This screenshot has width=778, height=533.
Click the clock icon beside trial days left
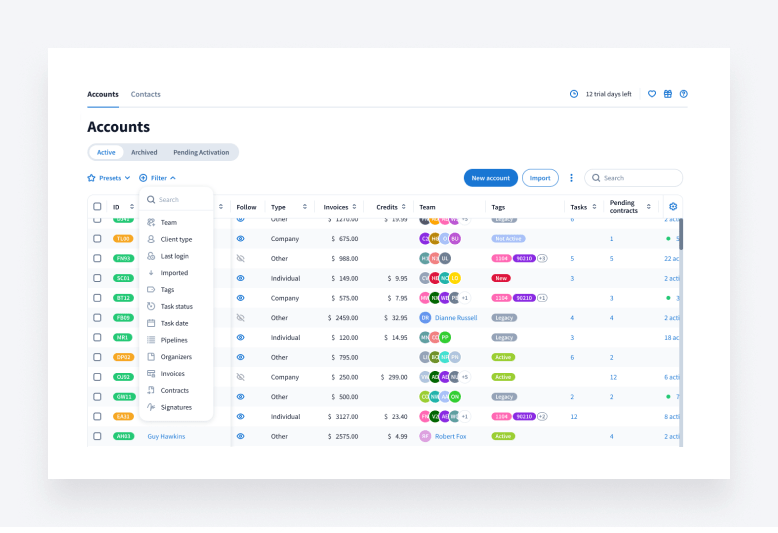(574, 94)
